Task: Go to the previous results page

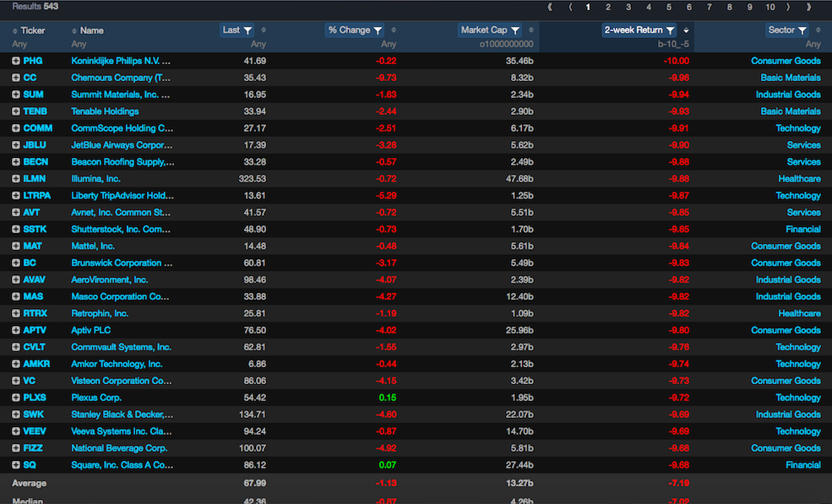Action: click(570, 7)
